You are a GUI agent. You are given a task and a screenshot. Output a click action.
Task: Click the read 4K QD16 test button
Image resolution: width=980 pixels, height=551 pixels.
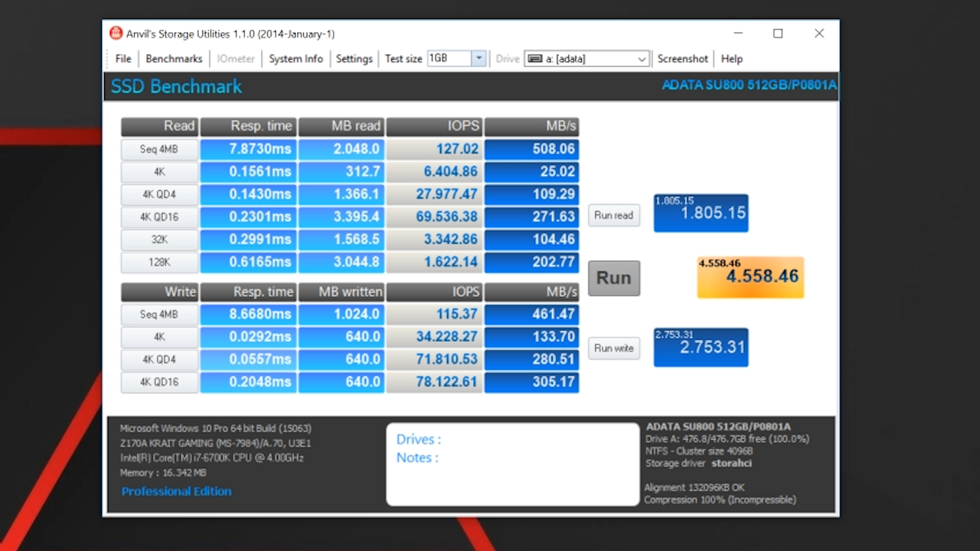coord(159,217)
